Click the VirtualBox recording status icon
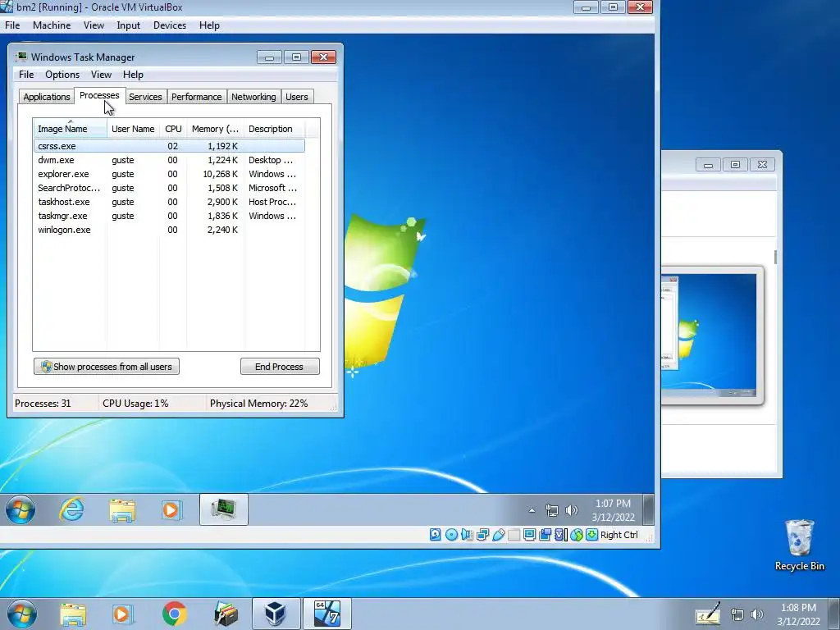Image resolution: width=840 pixels, height=630 pixels. [x=545, y=535]
